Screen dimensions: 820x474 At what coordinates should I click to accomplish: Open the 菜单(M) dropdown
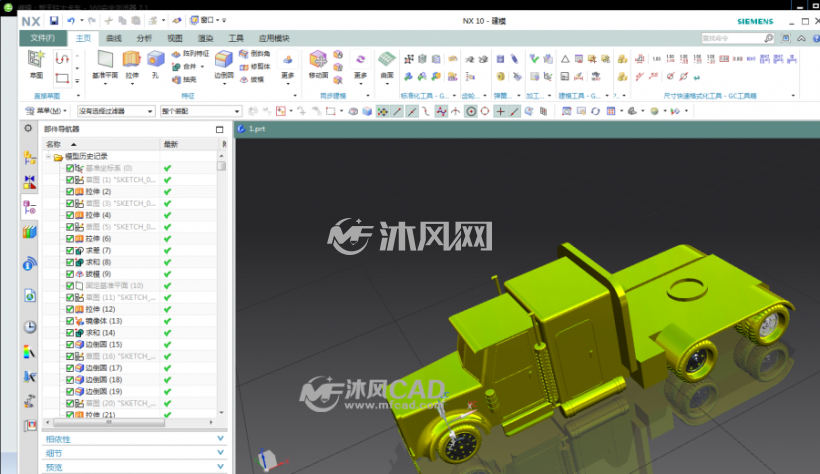pos(46,111)
